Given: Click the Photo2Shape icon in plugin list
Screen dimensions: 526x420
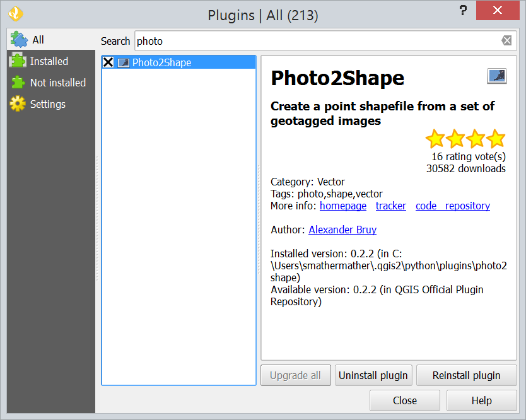Looking at the screenshot, I should (x=124, y=62).
